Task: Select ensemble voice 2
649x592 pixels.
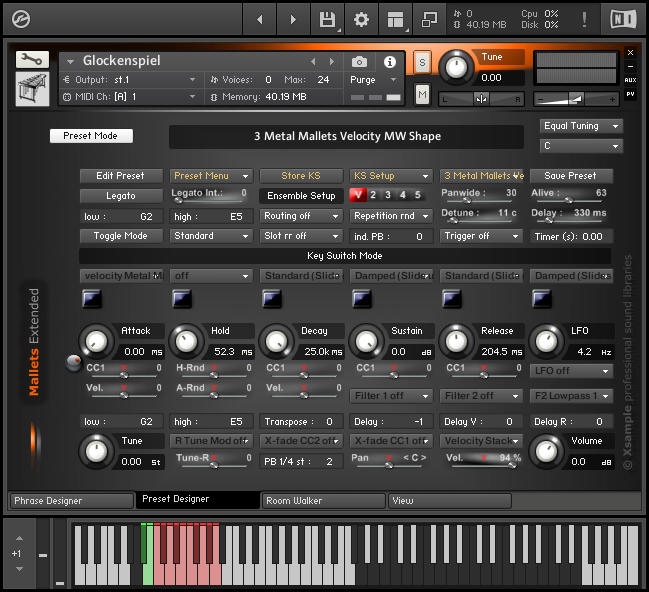Action: pos(373,195)
